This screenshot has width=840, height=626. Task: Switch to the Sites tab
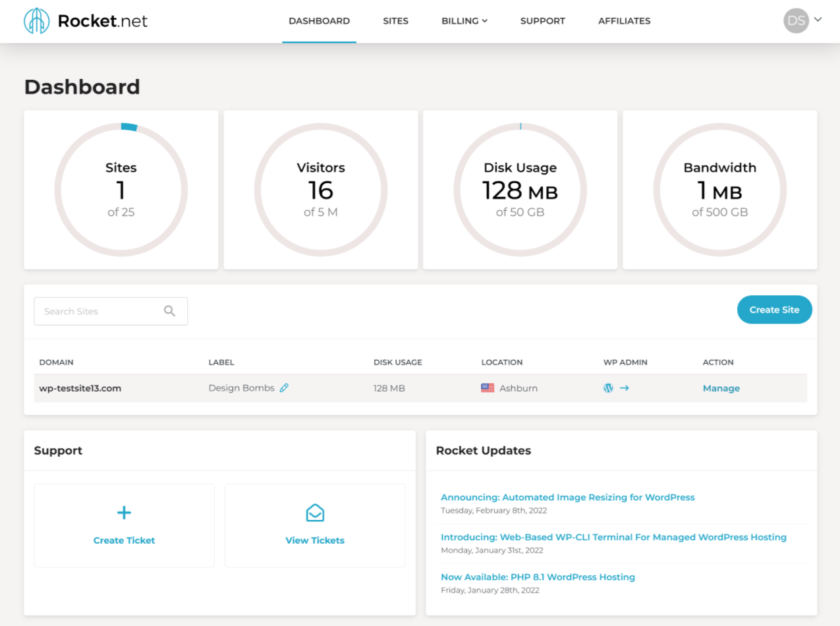coord(395,20)
